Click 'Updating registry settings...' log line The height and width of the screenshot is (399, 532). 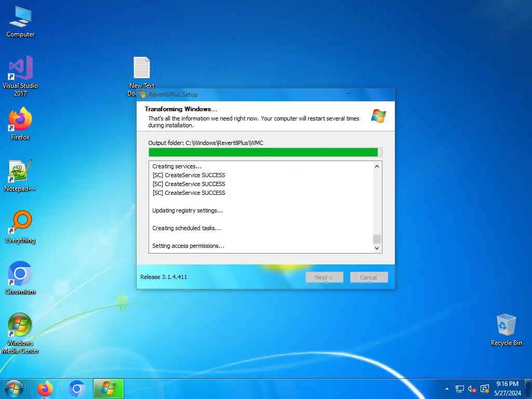click(187, 210)
